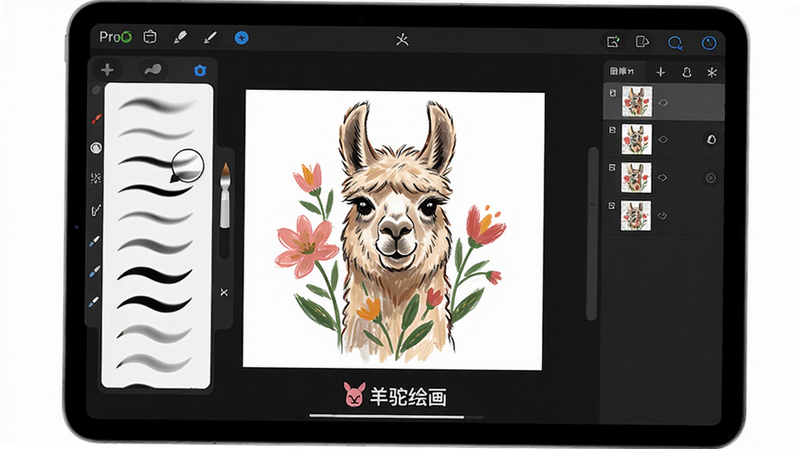Add a new layer with the plus icon
Viewport: 800px width, 449px height.
pyautogui.click(x=661, y=72)
